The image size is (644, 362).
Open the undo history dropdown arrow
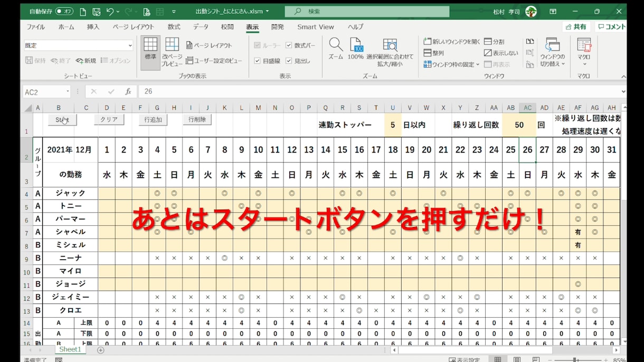(117, 11)
